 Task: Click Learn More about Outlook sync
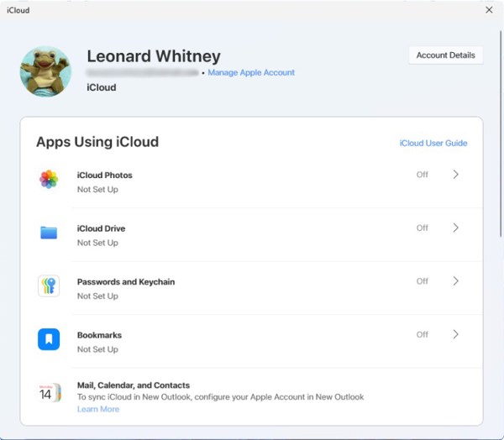(98, 409)
